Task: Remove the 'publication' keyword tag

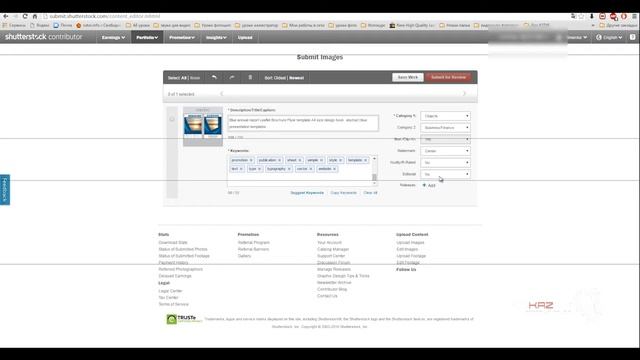Action: pyautogui.click(x=280, y=160)
